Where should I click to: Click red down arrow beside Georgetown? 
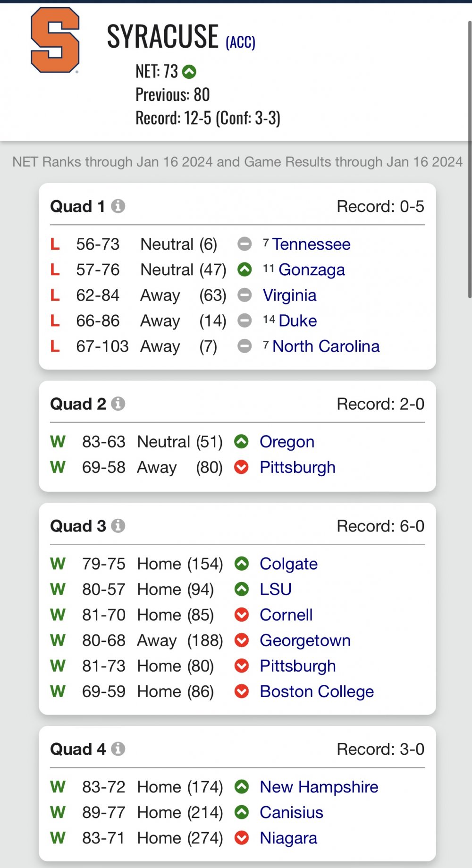pyautogui.click(x=242, y=640)
